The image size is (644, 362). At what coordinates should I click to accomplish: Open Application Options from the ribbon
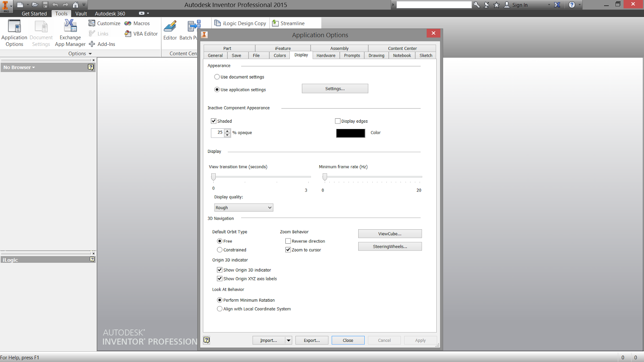14,32
